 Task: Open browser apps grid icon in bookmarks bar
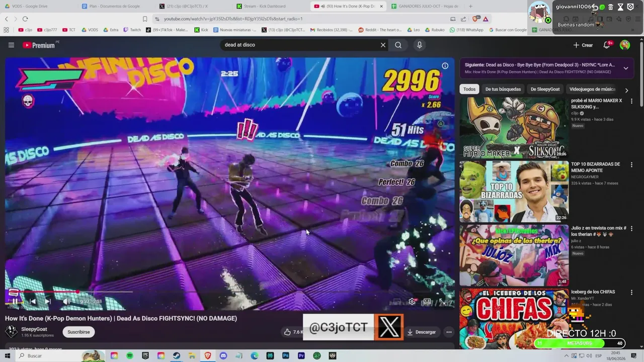click(6, 30)
